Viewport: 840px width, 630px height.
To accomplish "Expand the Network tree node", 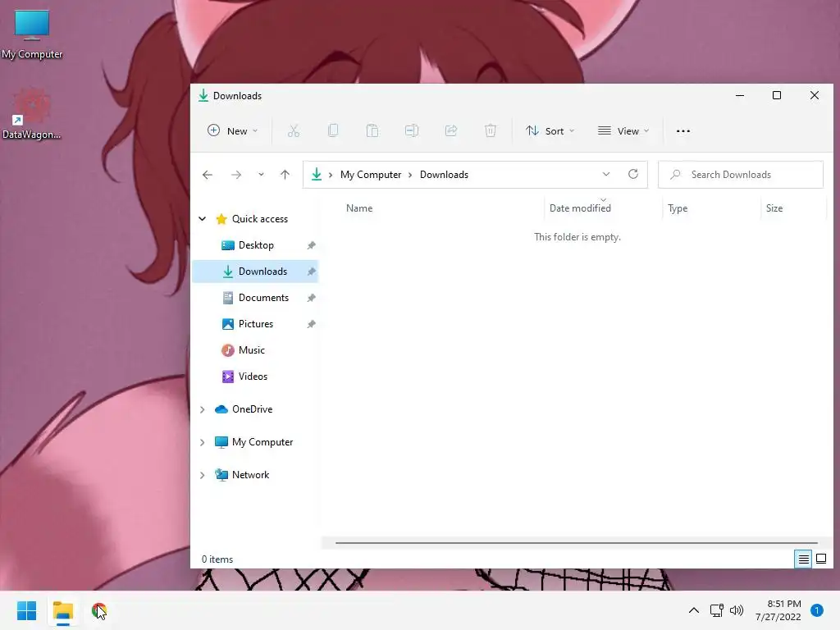I will [x=203, y=475].
